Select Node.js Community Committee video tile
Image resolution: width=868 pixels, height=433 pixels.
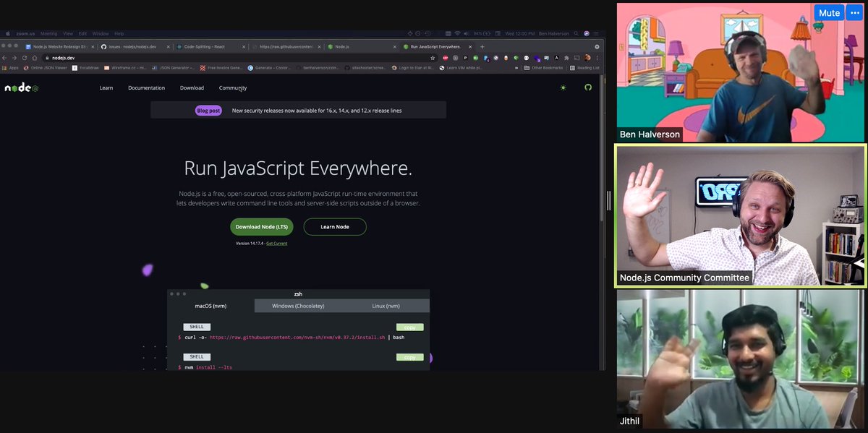(x=740, y=215)
